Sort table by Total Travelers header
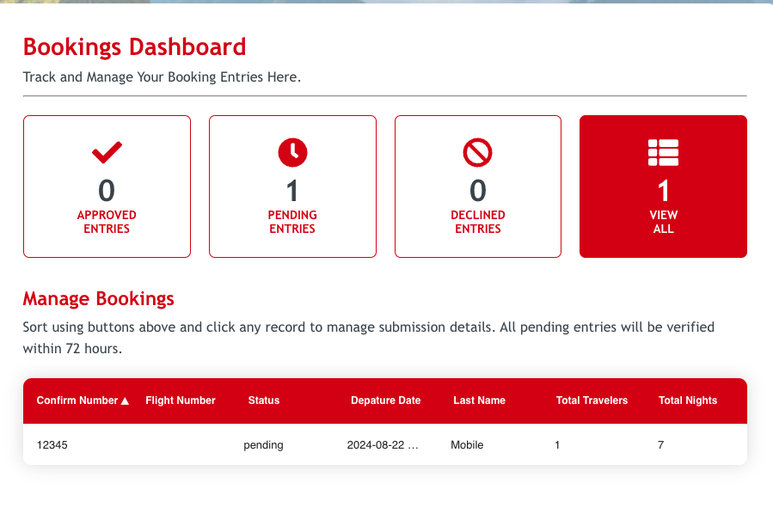 click(592, 401)
